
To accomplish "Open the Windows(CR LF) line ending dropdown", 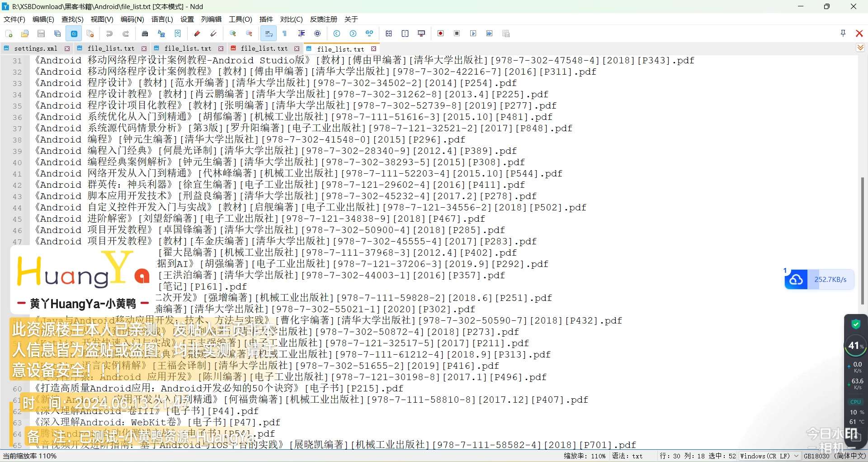I will tap(769, 456).
